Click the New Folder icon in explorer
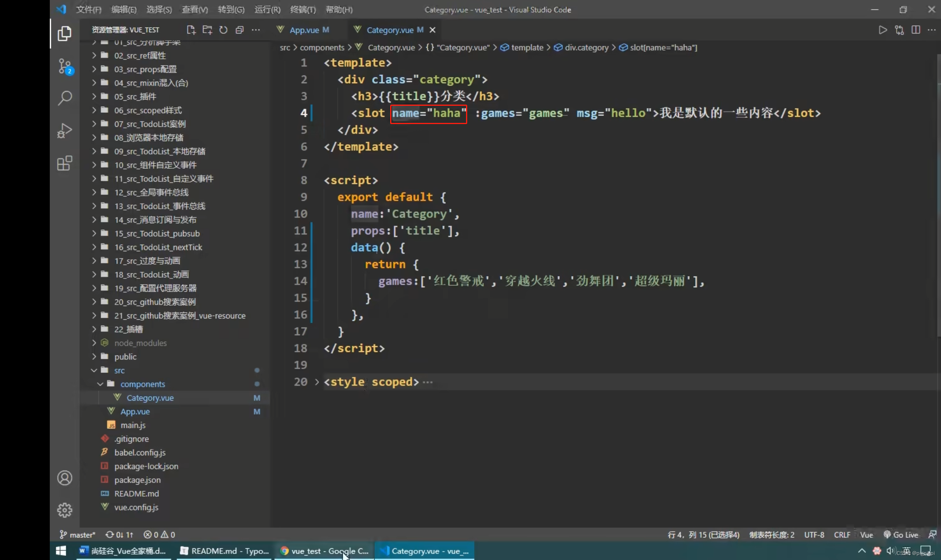This screenshot has height=560, width=941. [207, 30]
